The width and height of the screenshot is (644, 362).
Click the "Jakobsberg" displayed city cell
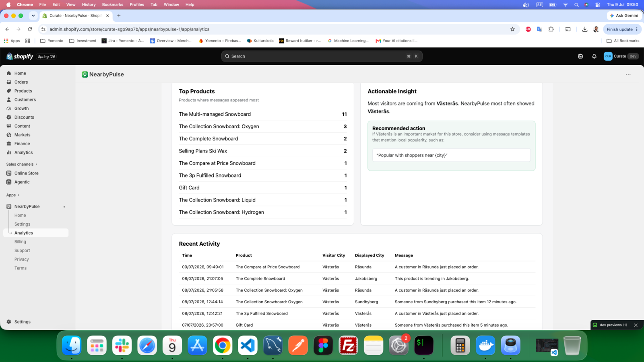click(x=366, y=278)
